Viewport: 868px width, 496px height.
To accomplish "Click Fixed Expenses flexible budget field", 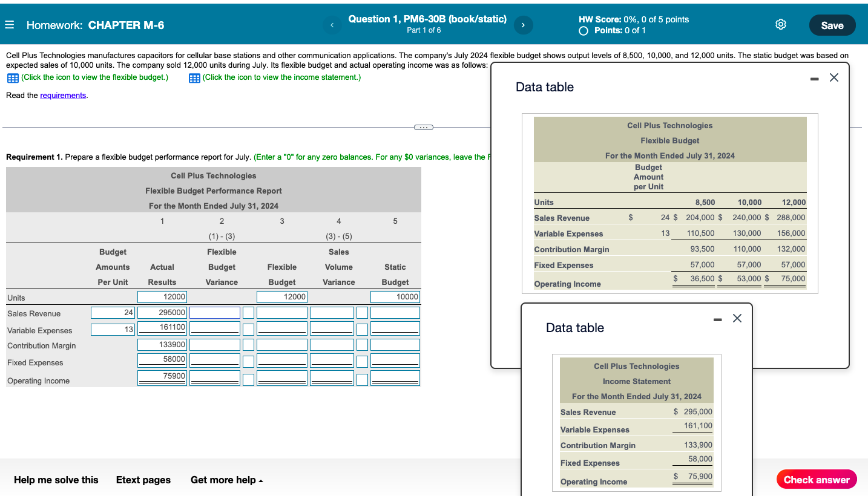I will (282, 361).
